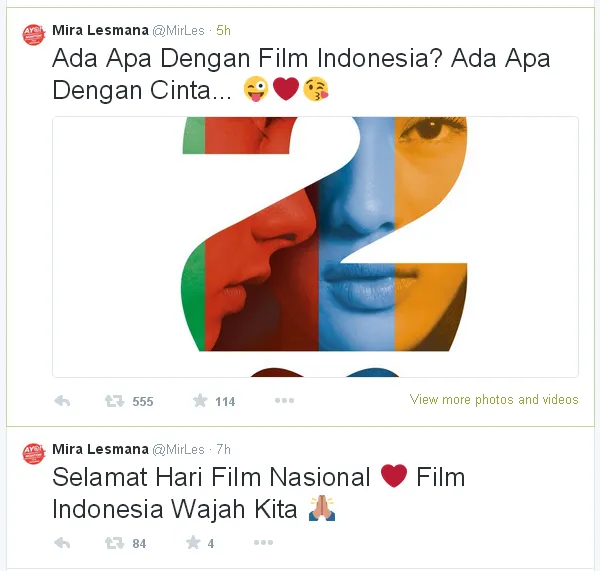Screen dimensions: 600x571
Task: Retweet the tweet with 555 retweets
Action: (114, 401)
